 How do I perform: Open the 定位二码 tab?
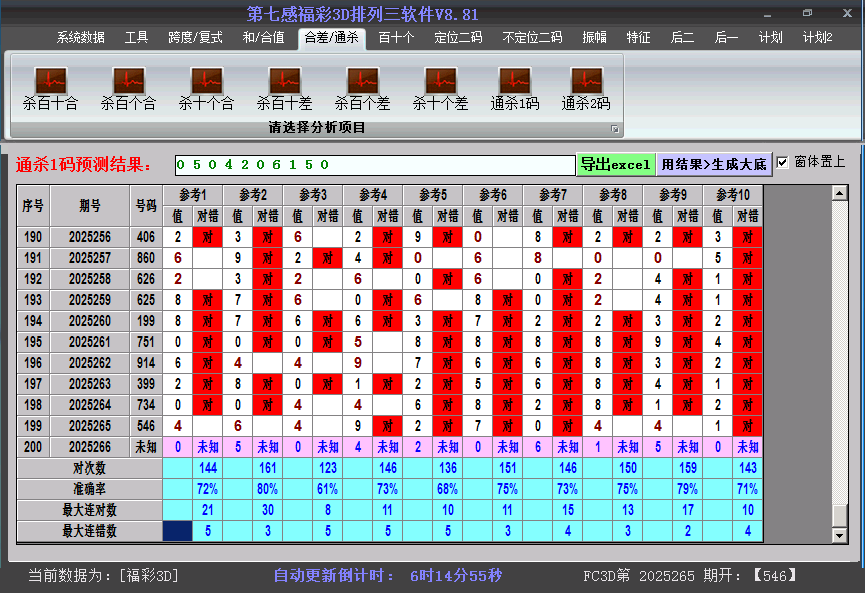coord(458,38)
